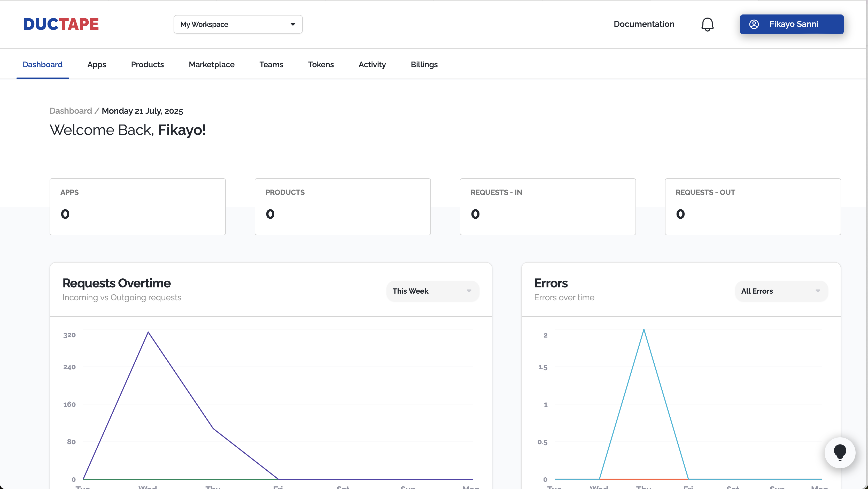The image size is (868, 489).
Task: Click the errors peak point at 2
Action: (644, 330)
